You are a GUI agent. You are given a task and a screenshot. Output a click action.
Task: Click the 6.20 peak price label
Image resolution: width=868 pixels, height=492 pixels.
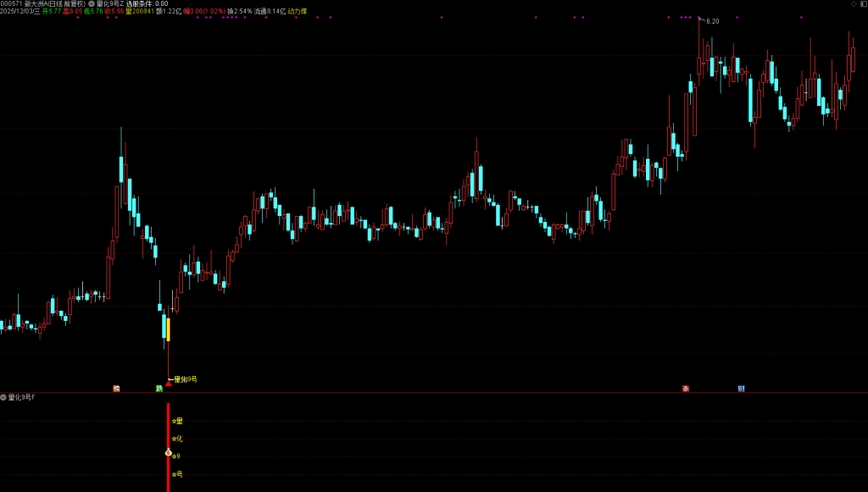(x=712, y=21)
